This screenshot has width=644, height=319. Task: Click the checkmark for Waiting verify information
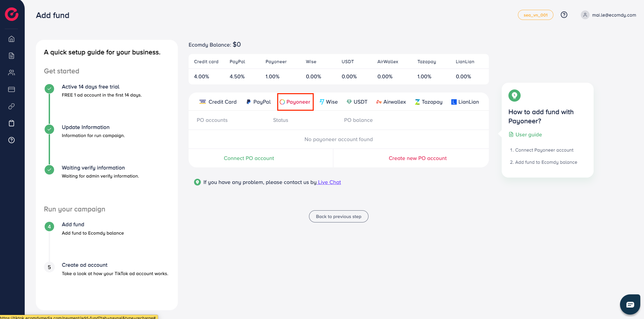pyautogui.click(x=49, y=170)
